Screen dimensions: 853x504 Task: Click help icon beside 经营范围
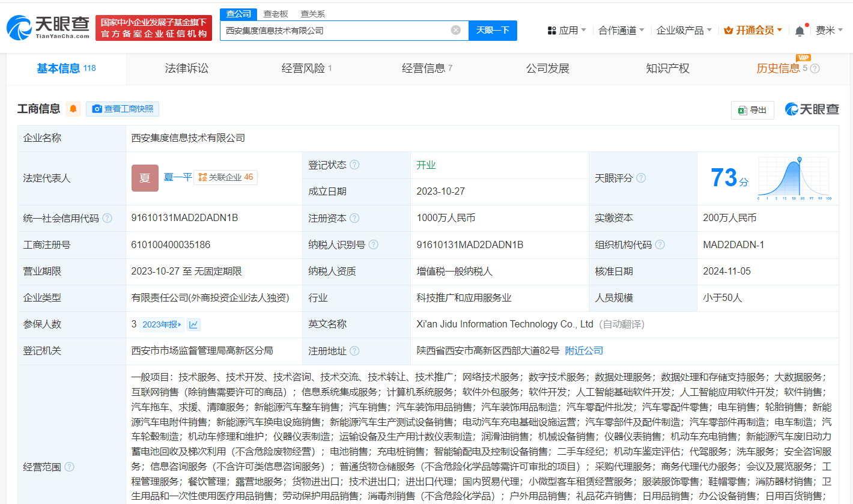(69, 467)
